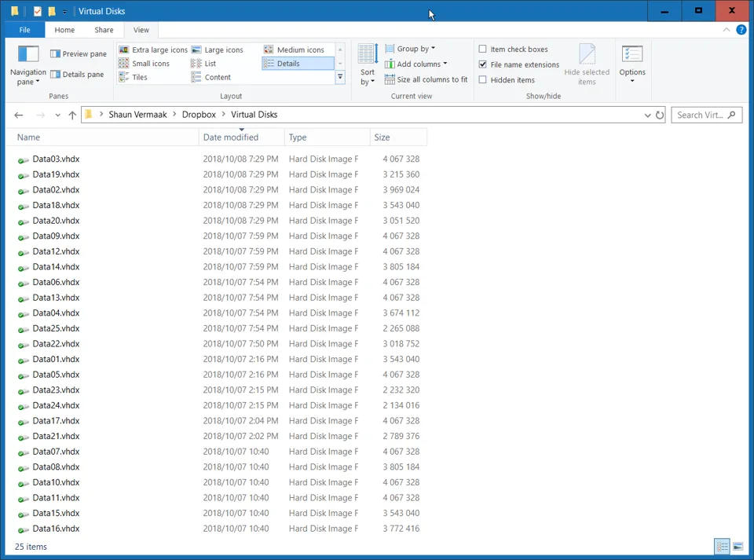754x560 pixels.
Task: Sort by the Type column header
Action: (x=328, y=137)
